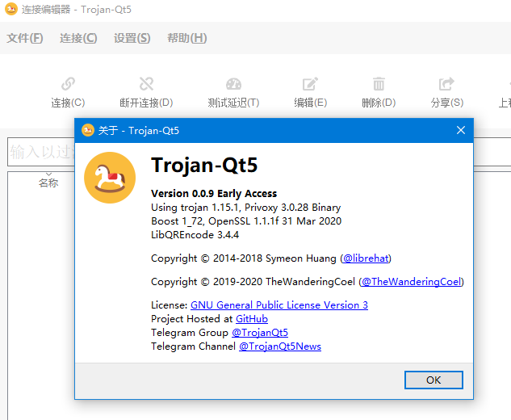Image resolution: width=511 pixels, height=420 pixels.
Task: Click the Disconnect (断开连接) toolbar icon
Action: coord(146,84)
